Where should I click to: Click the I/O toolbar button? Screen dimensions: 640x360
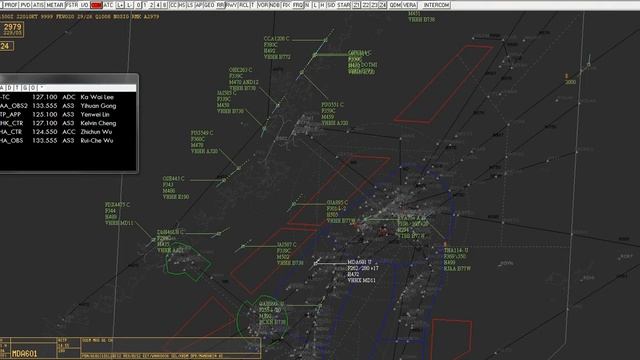(84, 5)
